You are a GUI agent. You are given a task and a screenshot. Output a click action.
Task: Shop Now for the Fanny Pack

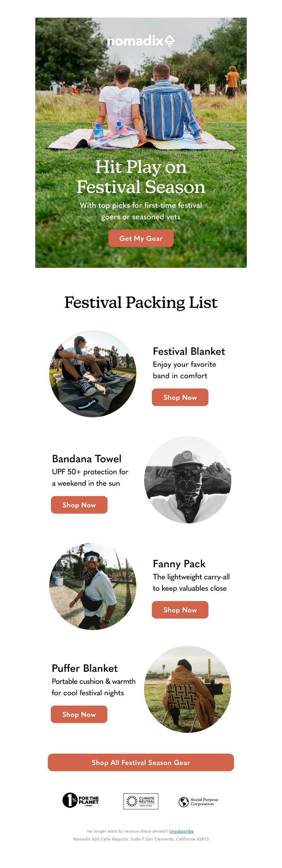(x=180, y=610)
